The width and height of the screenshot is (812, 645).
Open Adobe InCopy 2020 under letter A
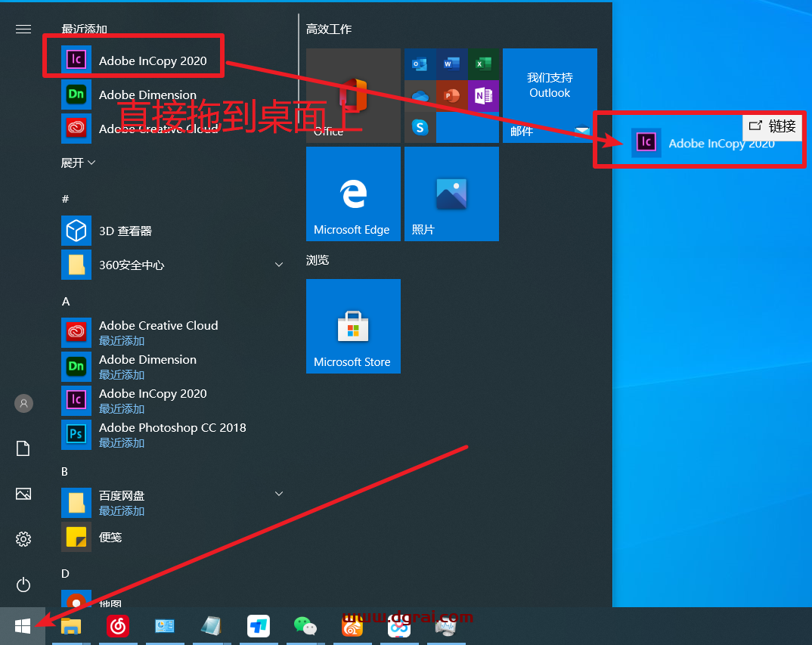click(174, 401)
